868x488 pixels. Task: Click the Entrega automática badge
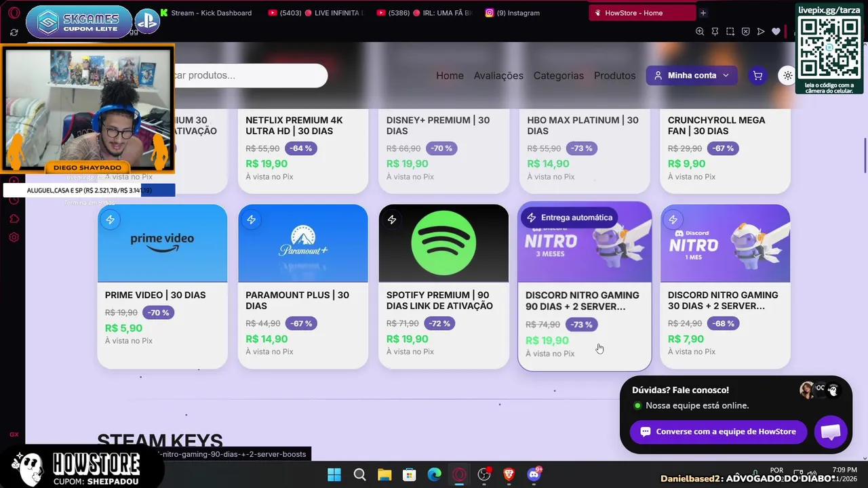(570, 218)
